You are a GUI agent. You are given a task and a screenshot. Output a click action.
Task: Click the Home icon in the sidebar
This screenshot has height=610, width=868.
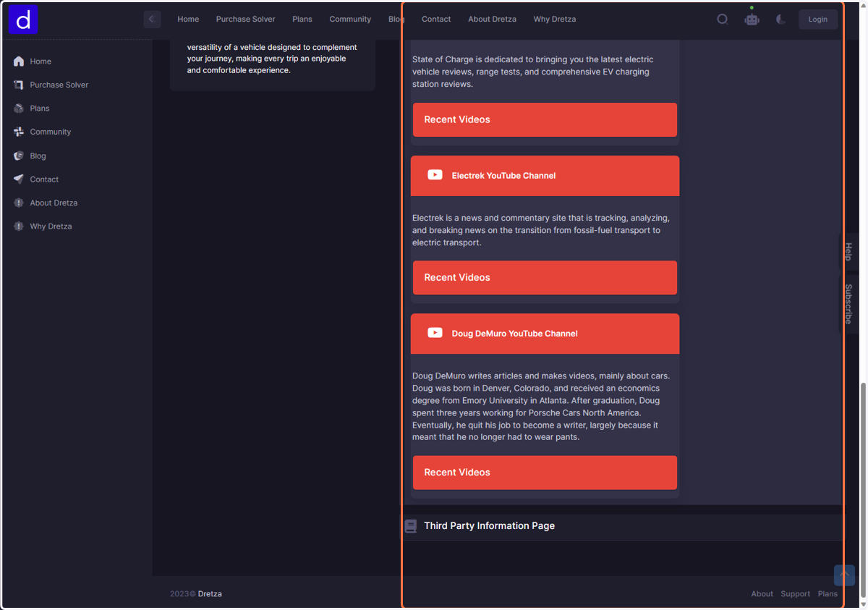[19, 62]
